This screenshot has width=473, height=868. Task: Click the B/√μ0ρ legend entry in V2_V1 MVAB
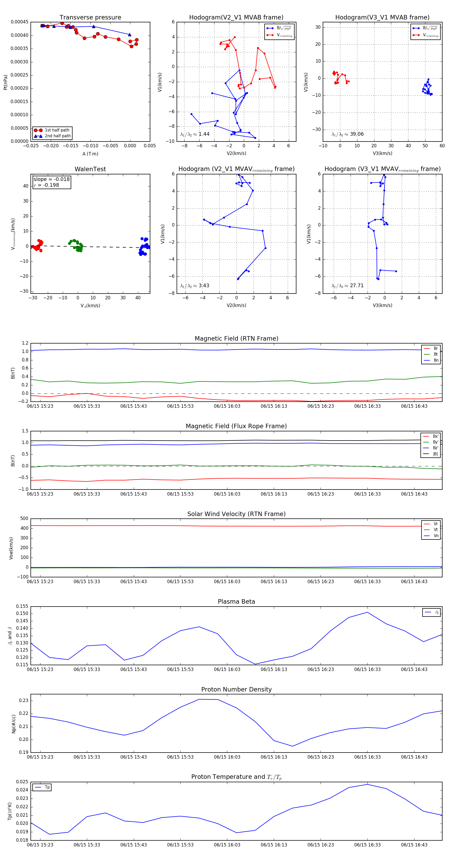click(279, 28)
